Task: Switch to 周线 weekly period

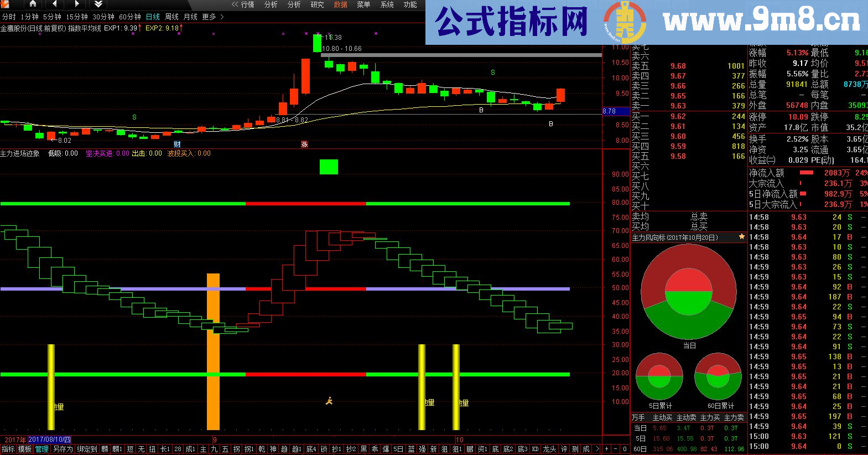Action: (172, 17)
